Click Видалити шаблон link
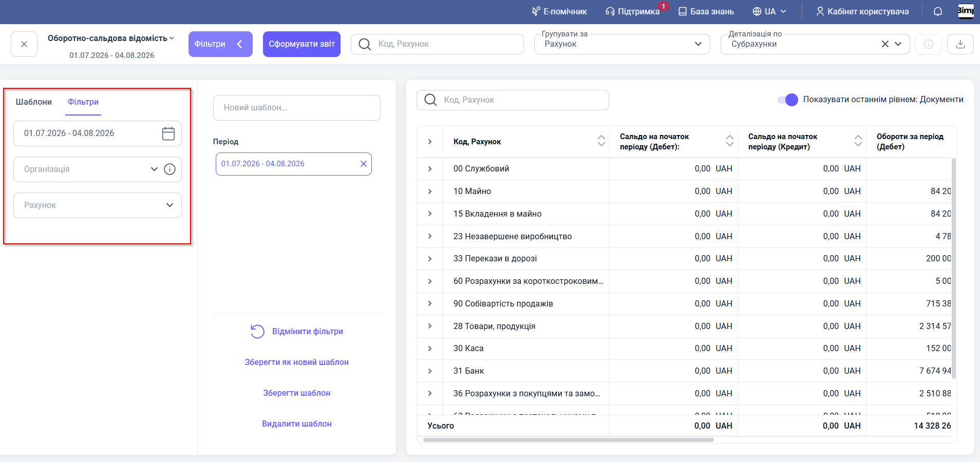The height and width of the screenshot is (462, 980). tap(297, 424)
